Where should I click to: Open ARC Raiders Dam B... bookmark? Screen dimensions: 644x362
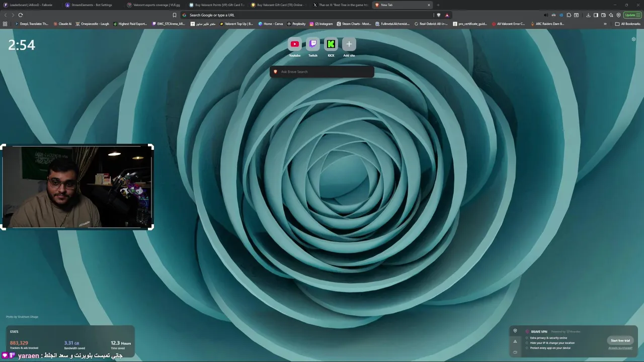coord(547,24)
